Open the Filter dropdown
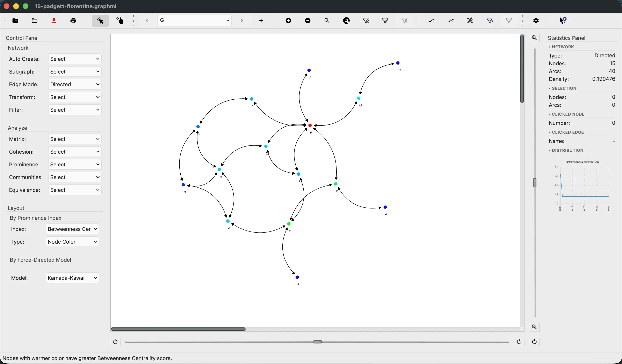The image size is (622, 364). 75,110
